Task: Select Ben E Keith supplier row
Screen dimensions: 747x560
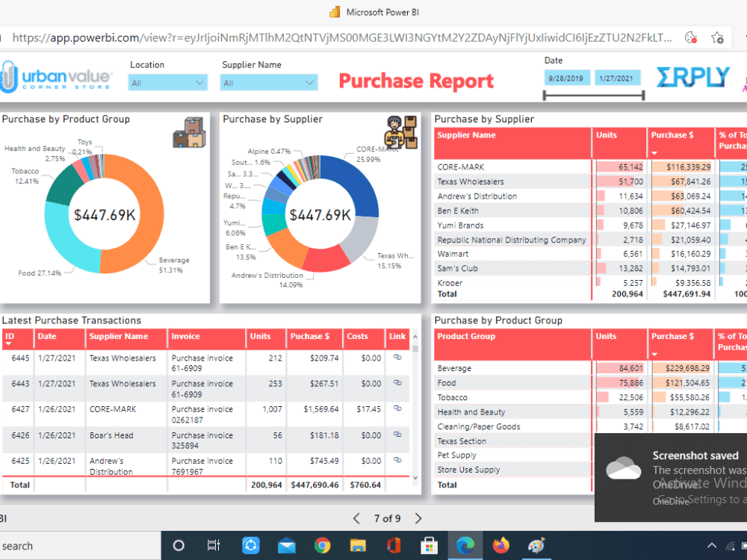Action: pyautogui.click(x=590, y=211)
